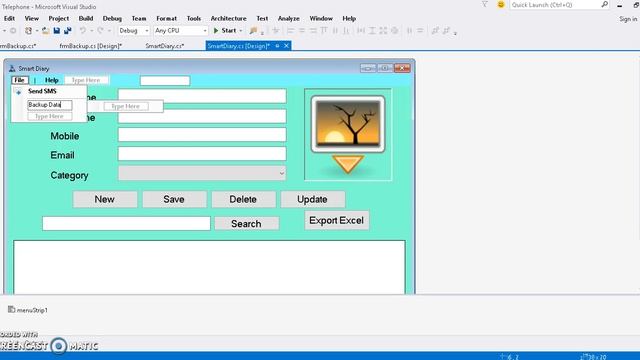
Task: Click the Mobile label
Action: [65, 136]
